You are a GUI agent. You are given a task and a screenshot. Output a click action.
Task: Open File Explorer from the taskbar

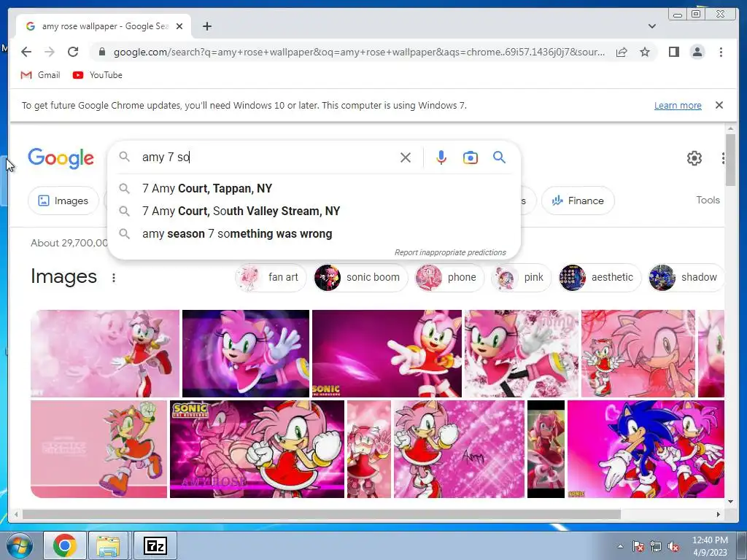pos(108,545)
